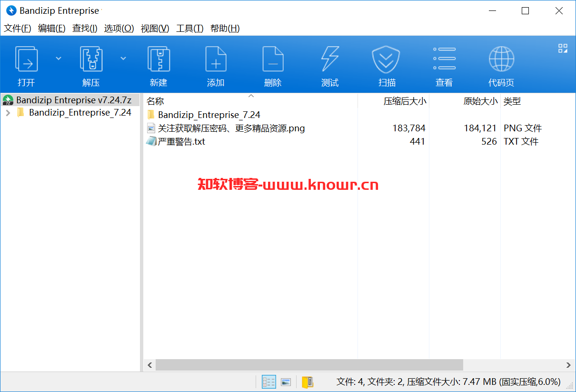The width and height of the screenshot is (576, 392).
Task: Open the 帮助(H) menu
Action: (225, 29)
